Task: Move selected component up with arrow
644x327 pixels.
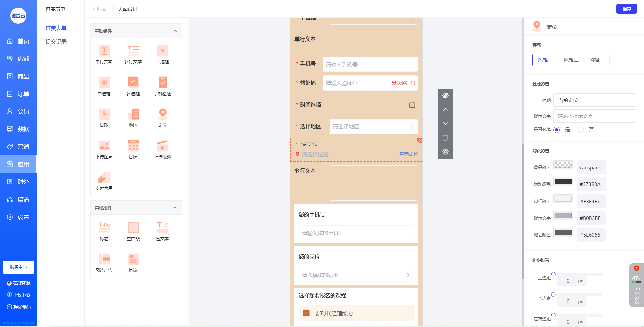Action: [445, 110]
